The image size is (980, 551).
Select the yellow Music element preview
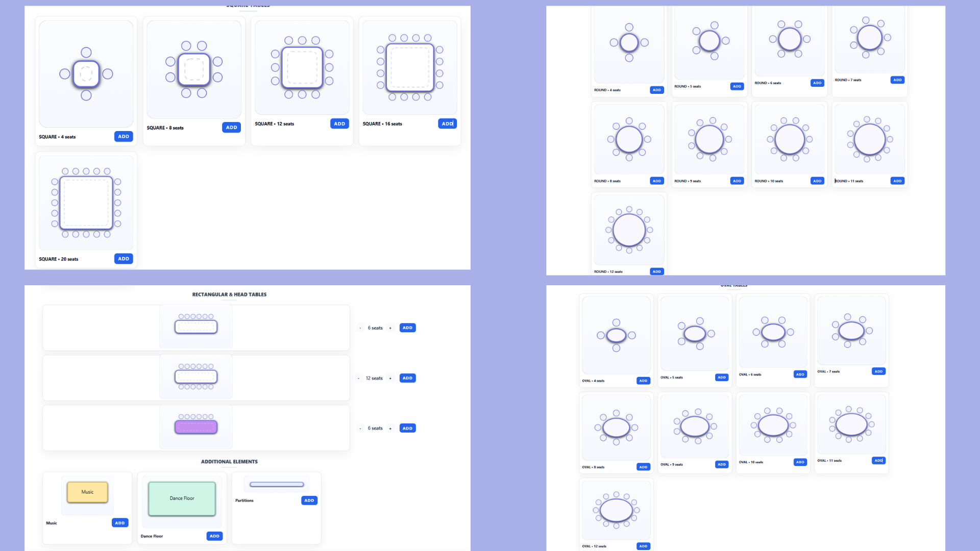87,492
